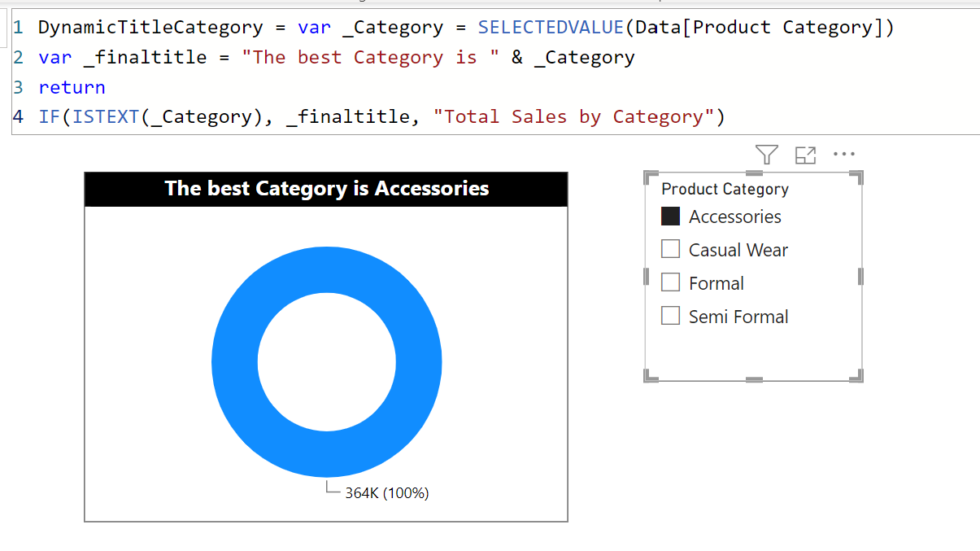
Task: Click the 'Accessories' slicer label
Action: tap(734, 216)
